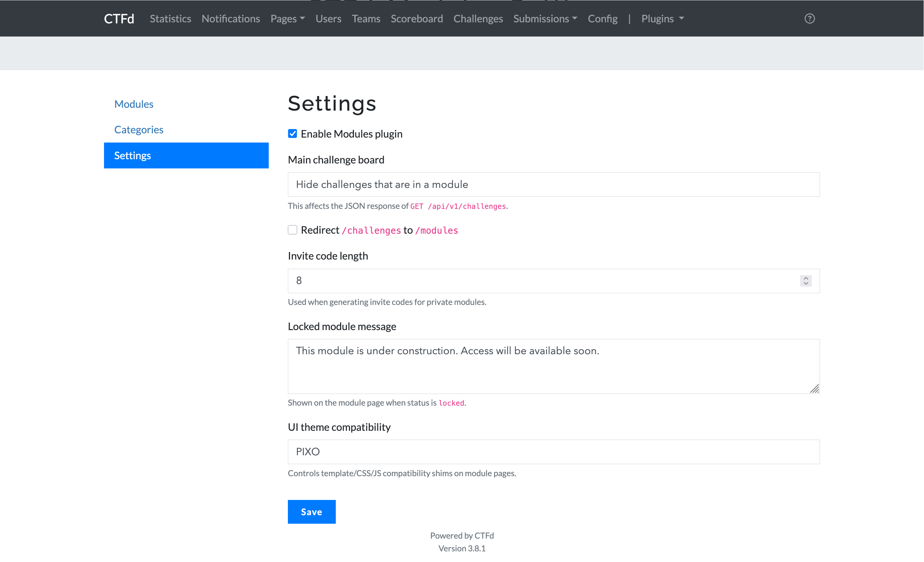924x562 pixels.
Task: Click the CTFd brand logo
Action: tap(119, 18)
